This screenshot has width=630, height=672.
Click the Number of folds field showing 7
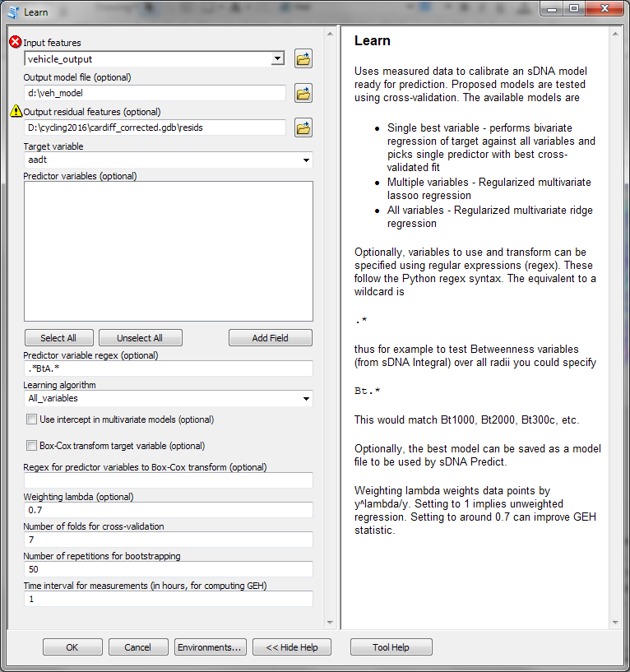[x=169, y=540]
